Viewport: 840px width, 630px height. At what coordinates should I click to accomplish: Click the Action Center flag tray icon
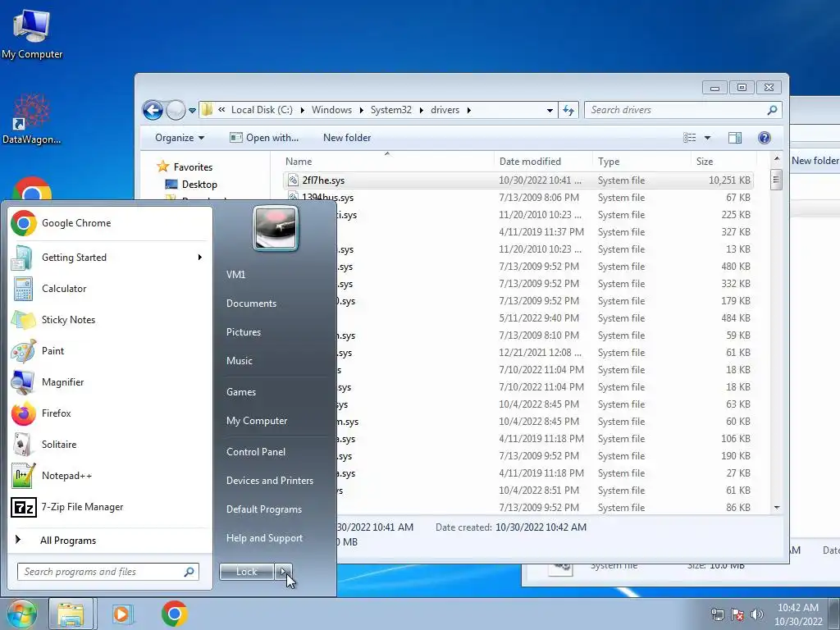click(x=737, y=614)
